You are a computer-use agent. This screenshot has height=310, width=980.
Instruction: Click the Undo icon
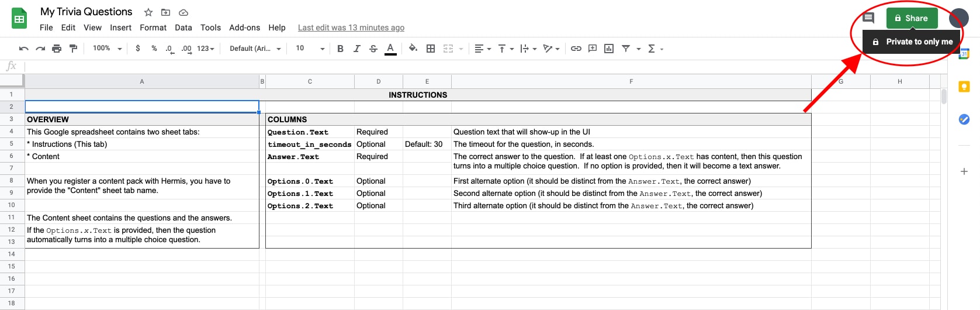click(x=24, y=49)
